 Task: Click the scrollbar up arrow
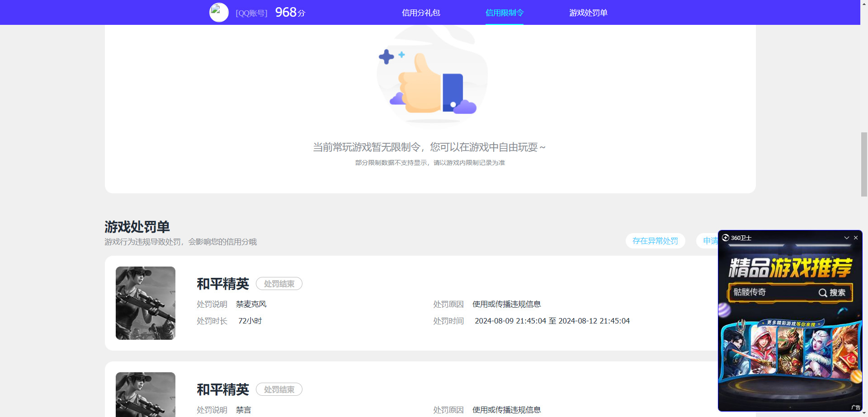click(864, 3)
